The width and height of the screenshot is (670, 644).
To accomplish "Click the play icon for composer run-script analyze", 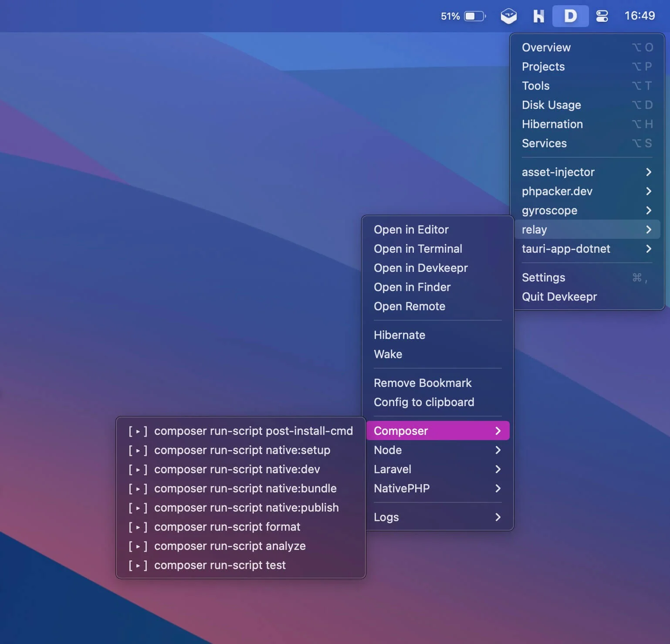I will [x=139, y=546].
